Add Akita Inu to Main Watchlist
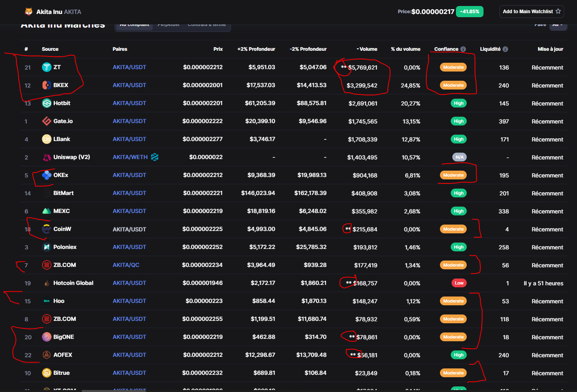The image size is (577, 392). pos(531,12)
